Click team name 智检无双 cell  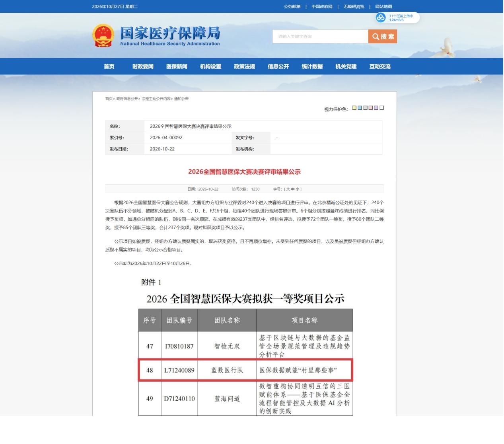pos(227,346)
